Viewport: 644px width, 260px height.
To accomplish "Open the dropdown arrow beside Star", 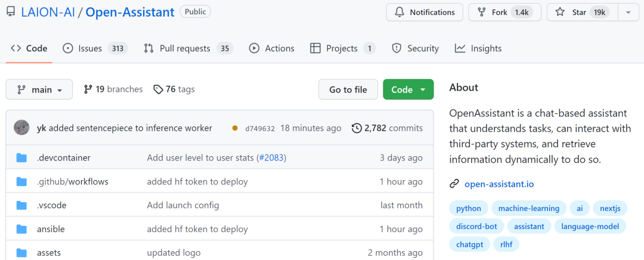I will tap(628, 12).
